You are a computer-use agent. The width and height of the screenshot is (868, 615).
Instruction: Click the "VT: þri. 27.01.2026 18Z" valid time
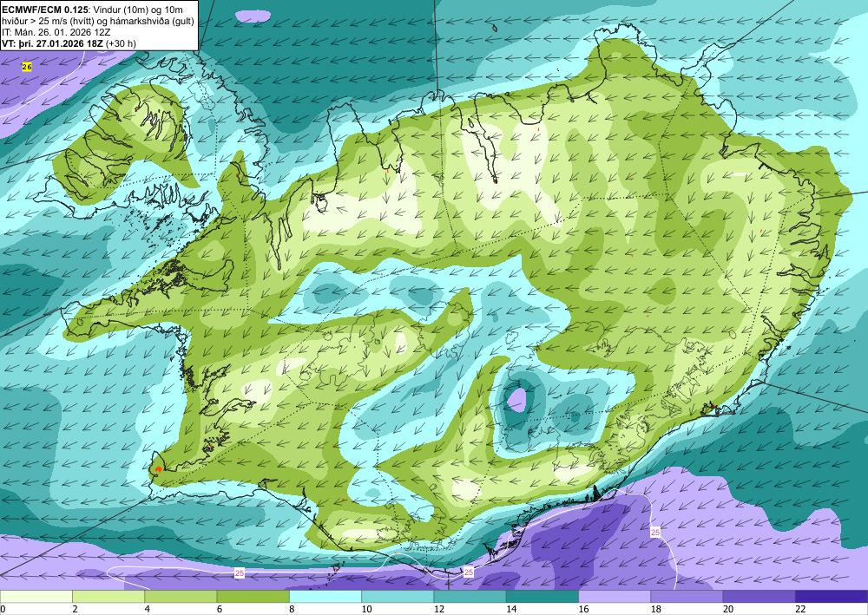click(53, 43)
